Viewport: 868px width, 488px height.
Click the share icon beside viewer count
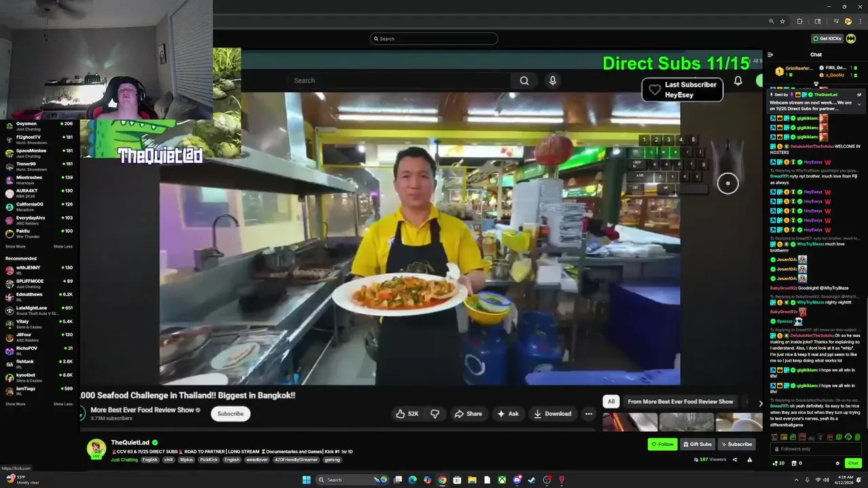point(734,460)
